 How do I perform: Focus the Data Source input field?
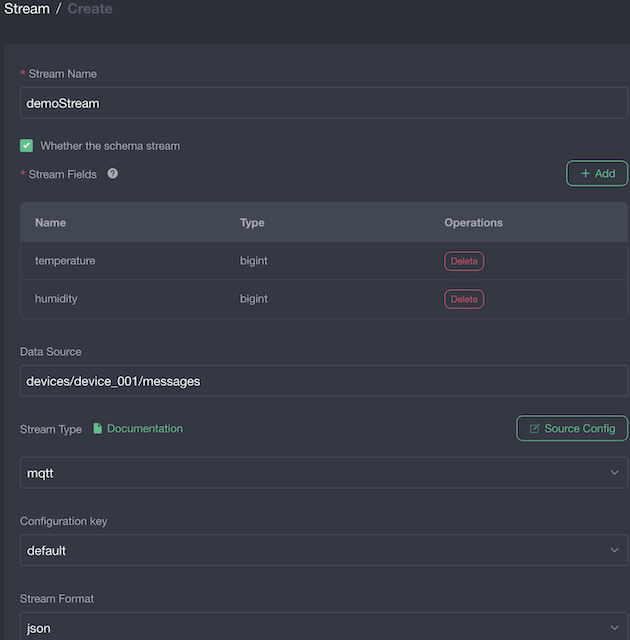(x=324, y=381)
